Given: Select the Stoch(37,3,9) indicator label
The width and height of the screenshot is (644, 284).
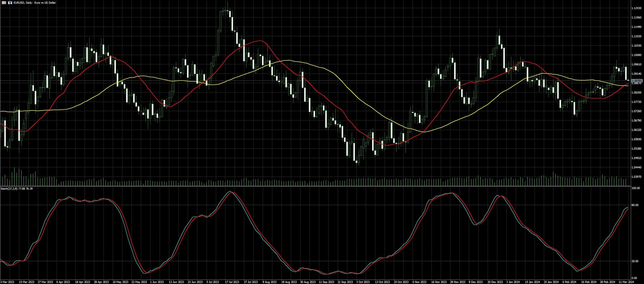Looking at the screenshot, I should [x=16, y=188].
